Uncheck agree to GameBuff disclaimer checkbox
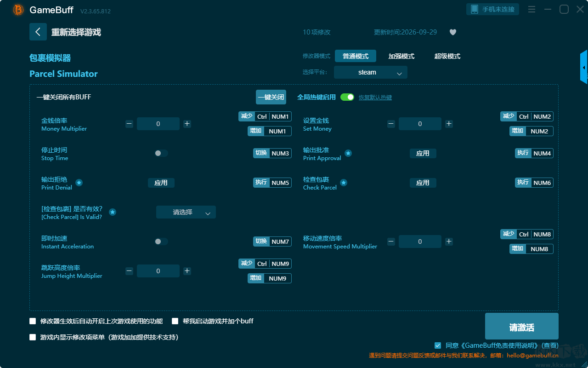This screenshot has width=588, height=368. coord(438,345)
